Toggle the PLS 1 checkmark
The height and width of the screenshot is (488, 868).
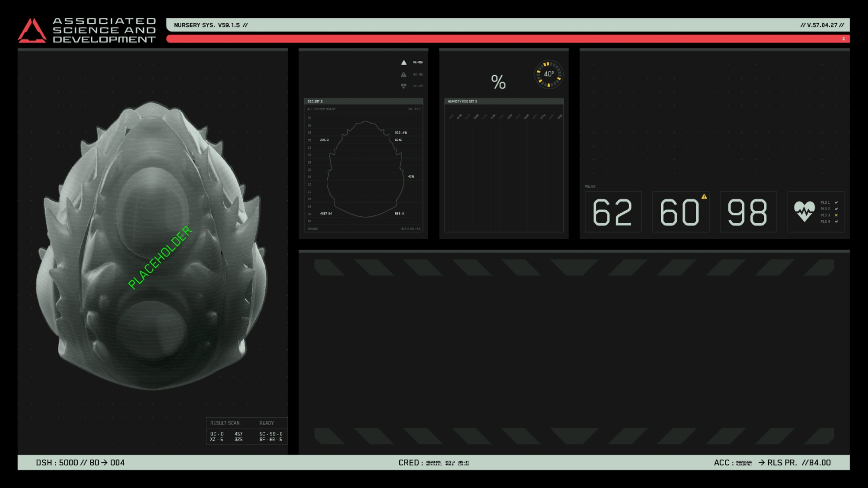point(836,203)
